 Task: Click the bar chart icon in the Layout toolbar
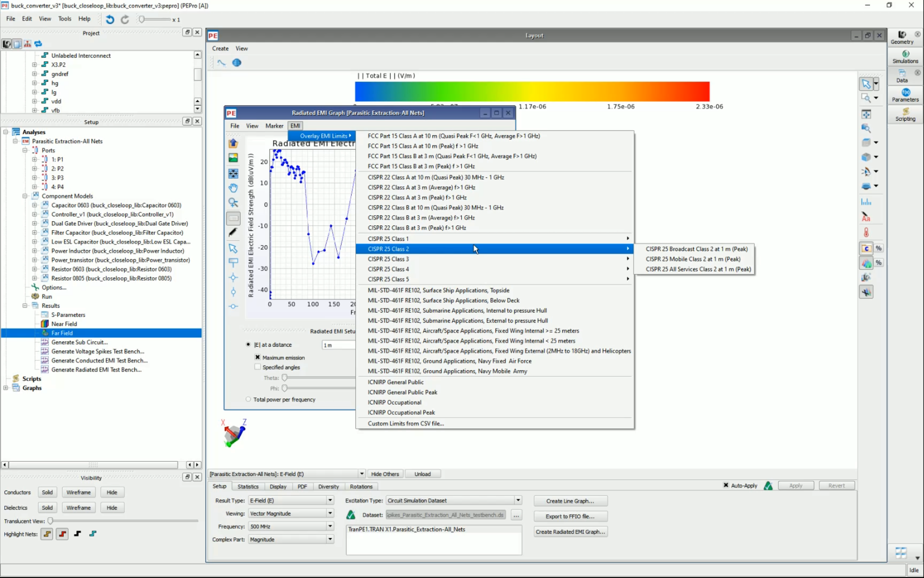pos(867,202)
